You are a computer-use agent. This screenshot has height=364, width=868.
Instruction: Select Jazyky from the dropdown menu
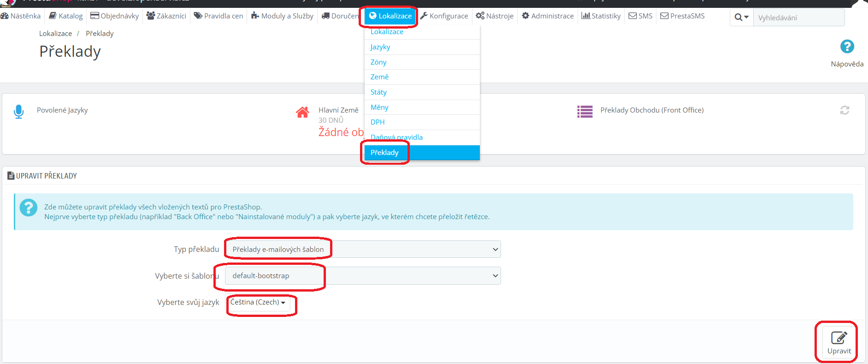pos(380,47)
